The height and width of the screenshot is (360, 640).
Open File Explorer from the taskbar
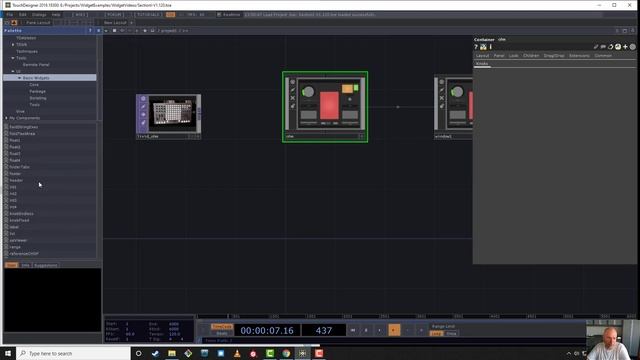(x=172, y=353)
